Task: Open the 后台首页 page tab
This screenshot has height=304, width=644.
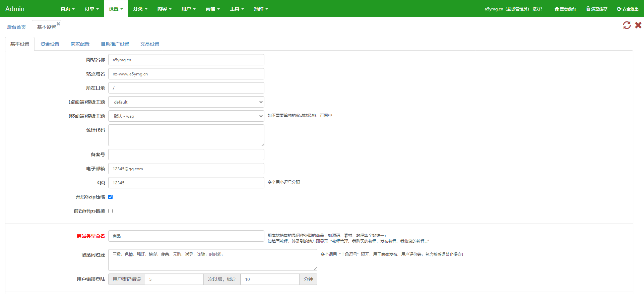Action: [16, 27]
